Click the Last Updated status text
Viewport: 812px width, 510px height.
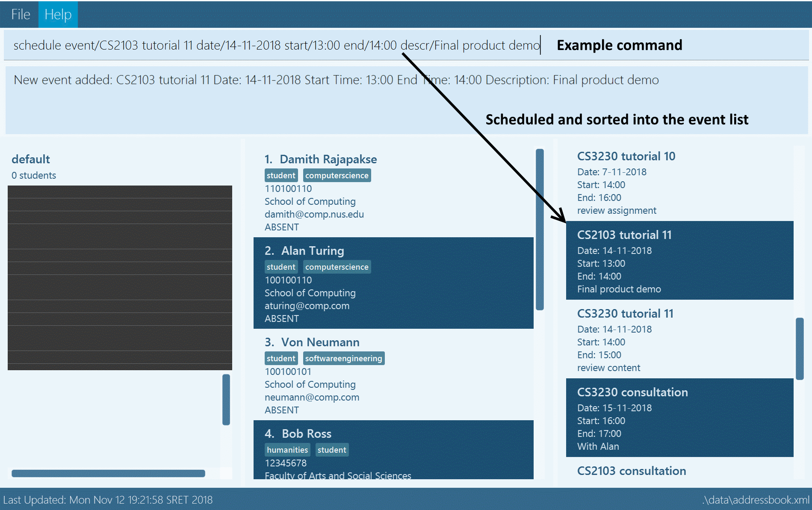click(108, 500)
